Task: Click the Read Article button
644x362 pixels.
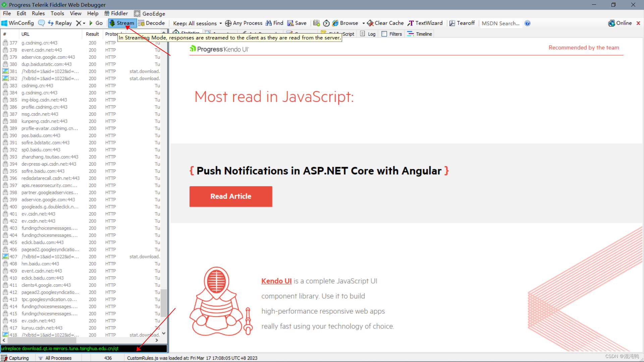Action: click(x=231, y=196)
